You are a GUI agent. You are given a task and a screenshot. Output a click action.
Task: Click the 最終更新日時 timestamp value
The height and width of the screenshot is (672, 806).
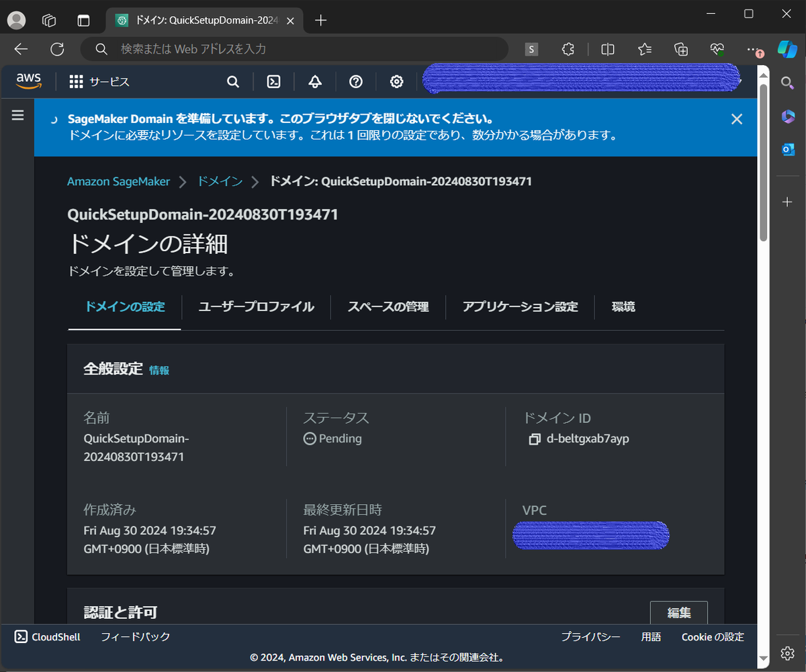pyautogui.click(x=369, y=540)
